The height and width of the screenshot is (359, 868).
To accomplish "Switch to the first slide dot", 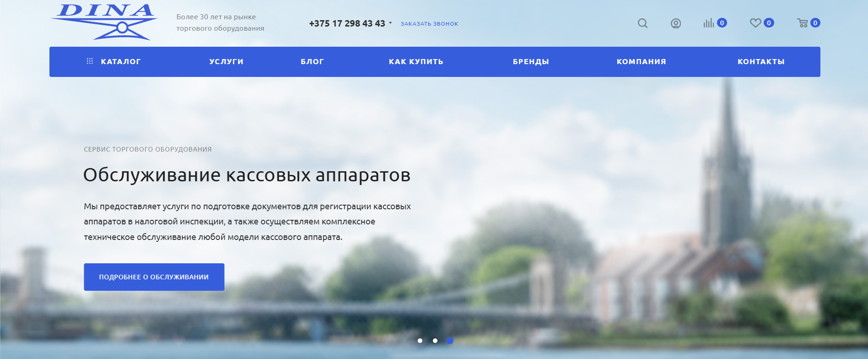I will (420, 341).
